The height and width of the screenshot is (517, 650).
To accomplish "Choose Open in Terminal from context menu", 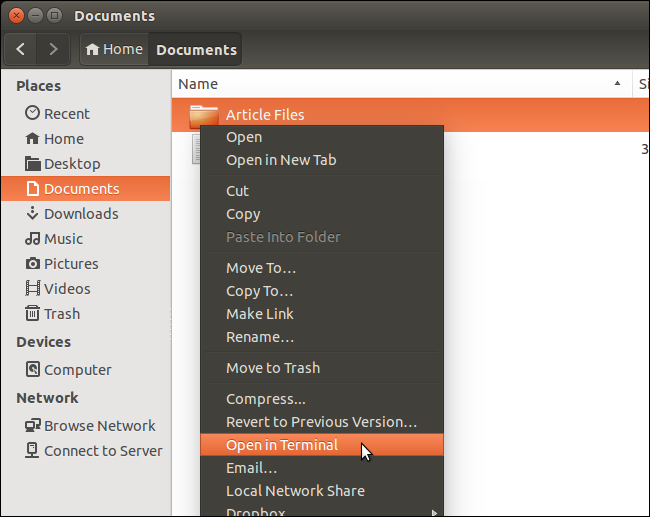I will [282, 445].
